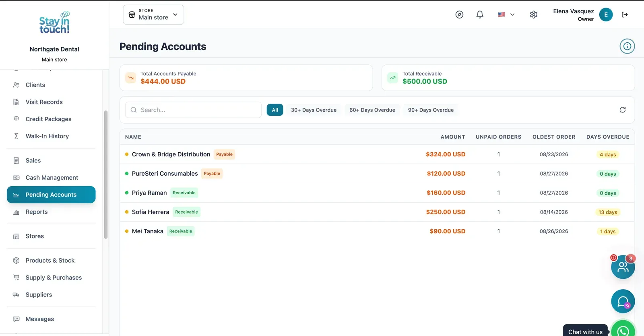Click the Elena Vasquez avatar
This screenshot has width=644, height=336.
pos(606,15)
